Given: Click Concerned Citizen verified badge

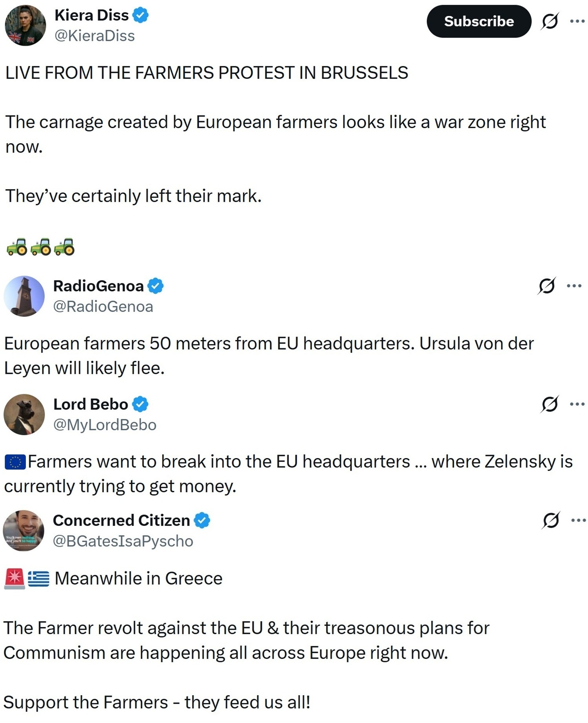Looking at the screenshot, I should click(x=202, y=520).
